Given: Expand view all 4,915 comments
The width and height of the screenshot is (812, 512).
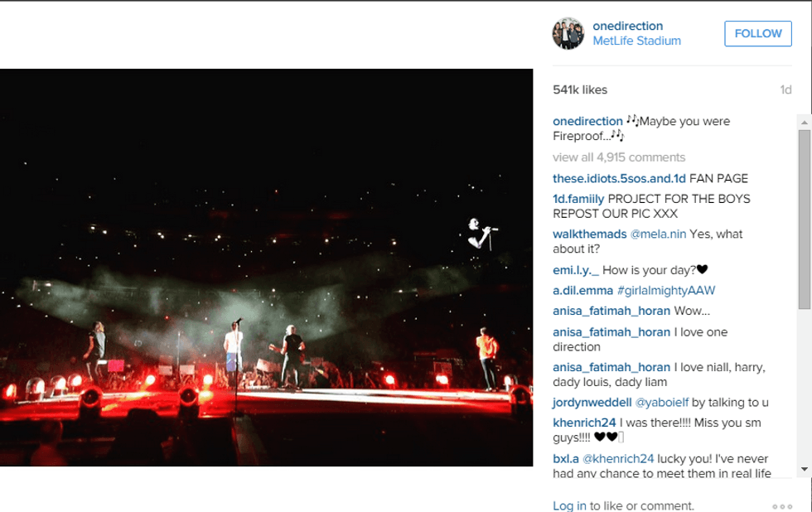Looking at the screenshot, I should point(619,157).
